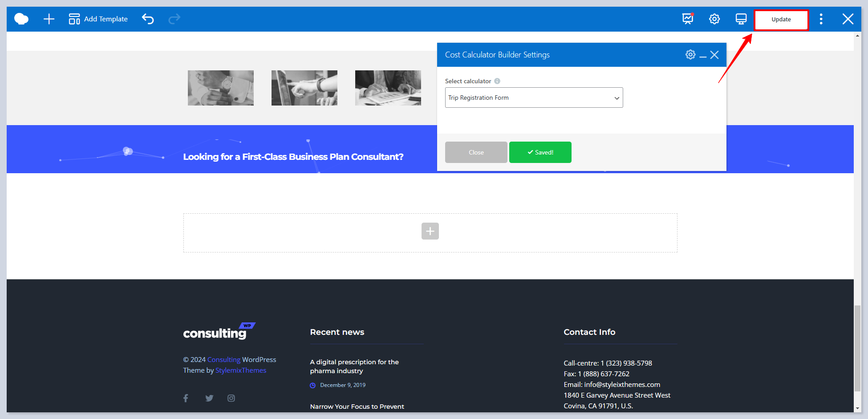868x419 pixels.
Task: Open the analytics monitor icon
Action: pyautogui.click(x=688, y=19)
